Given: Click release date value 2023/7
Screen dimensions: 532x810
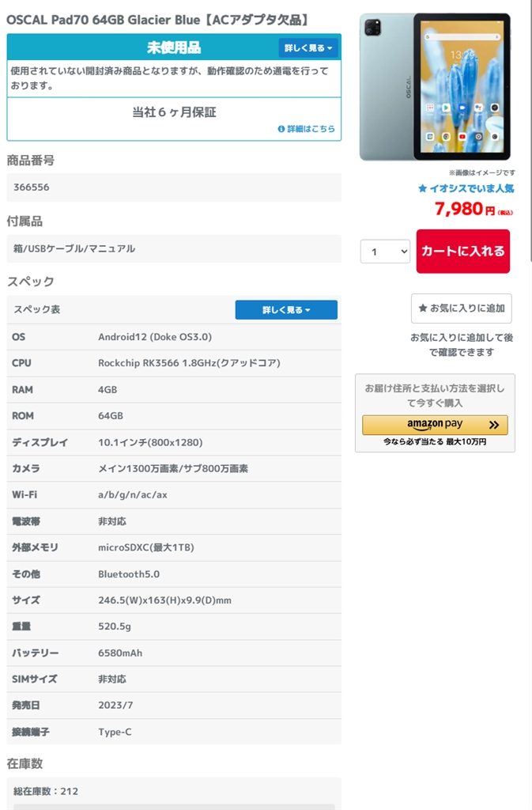Looking at the screenshot, I should [115, 705].
